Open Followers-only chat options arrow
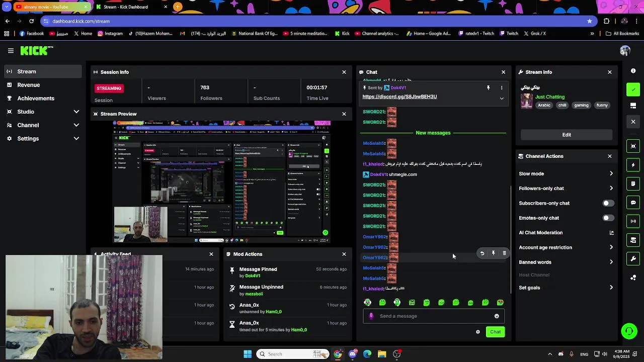This screenshot has width=644, height=362. [611, 189]
